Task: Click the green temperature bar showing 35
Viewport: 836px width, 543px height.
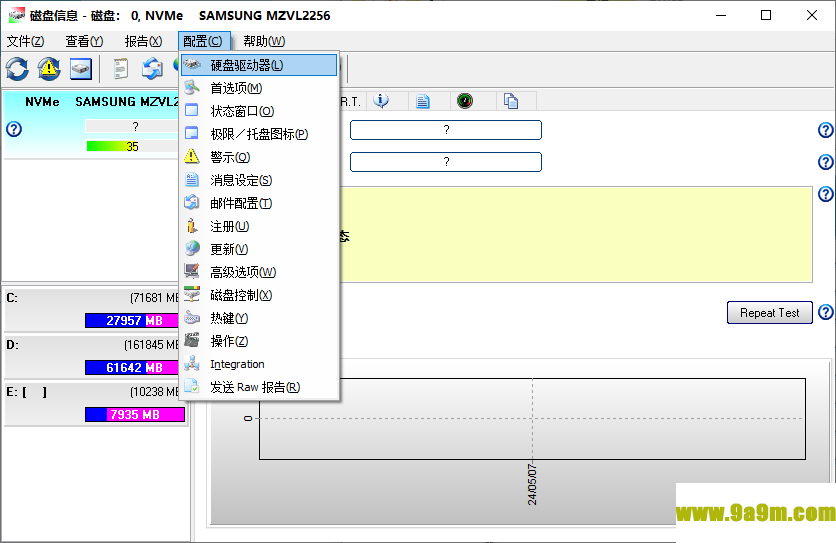Action: tap(132, 146)
